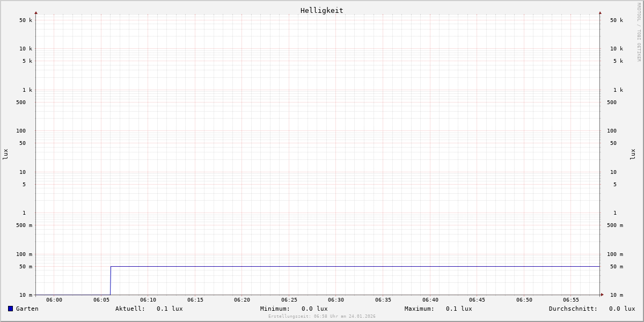Click the right-side 1 k axis label
The image size is (644, 322).
pyautogui.click(x=618, y=90)
